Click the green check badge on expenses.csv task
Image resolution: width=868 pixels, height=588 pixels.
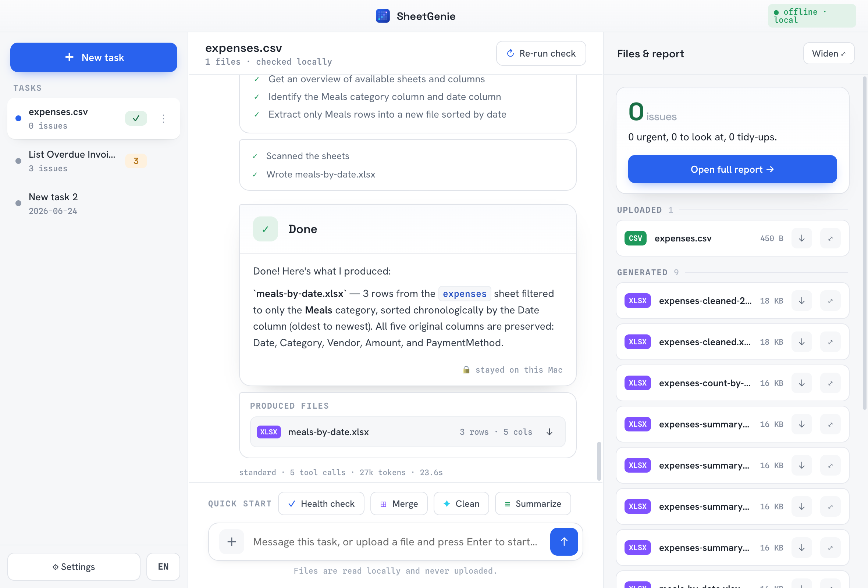[x=136, y=118]
